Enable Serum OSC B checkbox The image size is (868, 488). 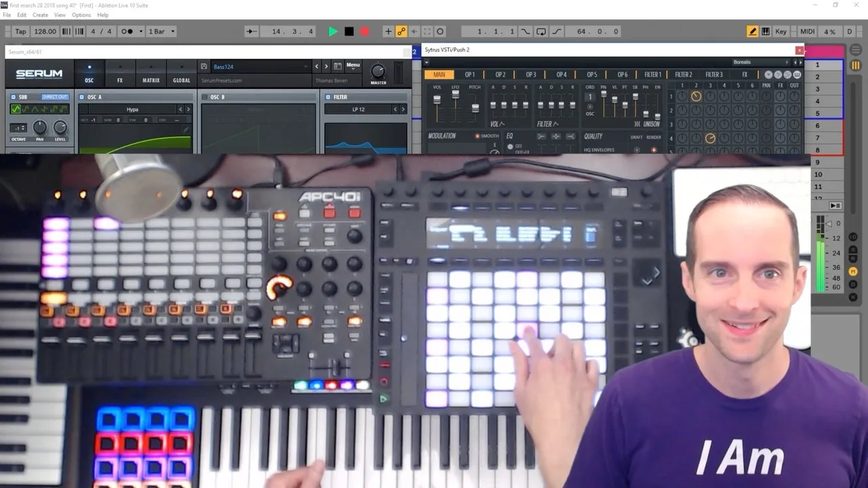pyautogui.click(x=205, y=97)
